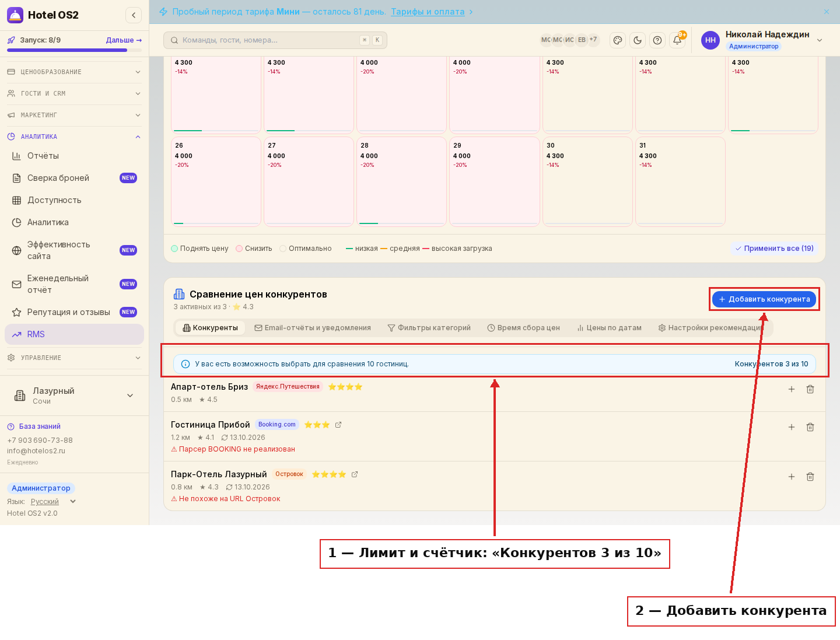Click plus icon for Гостиница Прибой
This screenshot has width=840, height=640.
coord(792,427)
